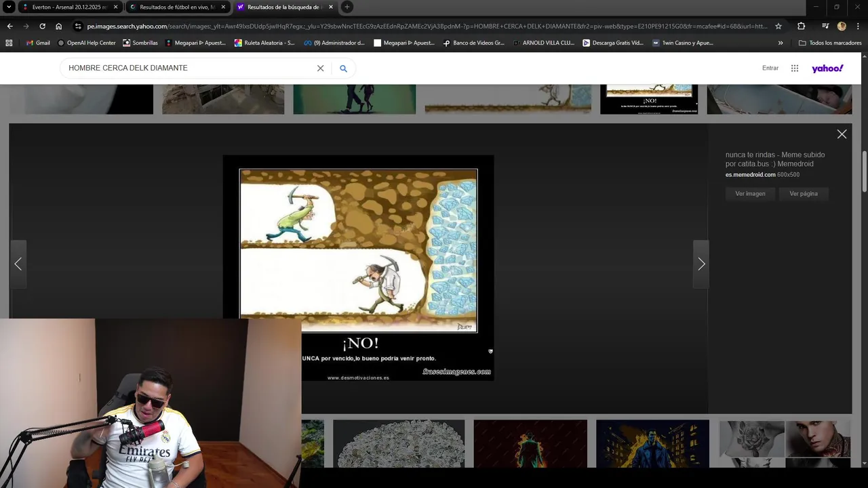
Task: Open the Ruleta Aleatoria bookmark
Action: pyautogui.click(x=264, y=43)
